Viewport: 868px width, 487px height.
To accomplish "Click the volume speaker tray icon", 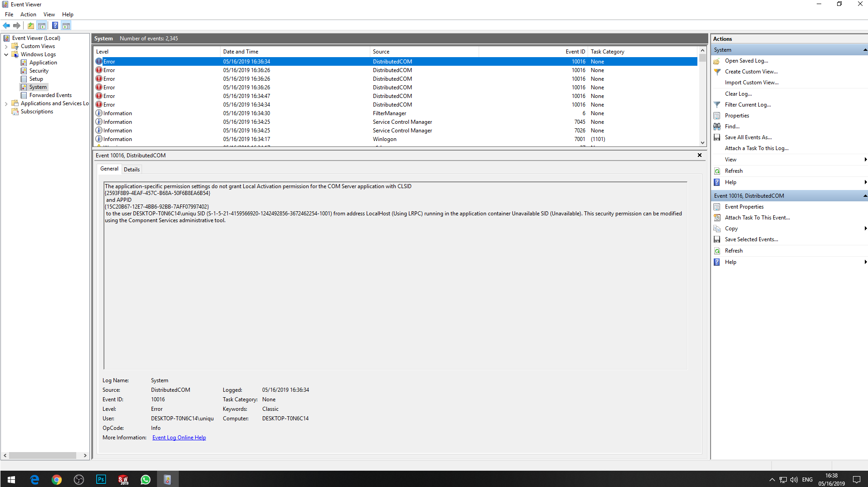I will pos(794,480).
